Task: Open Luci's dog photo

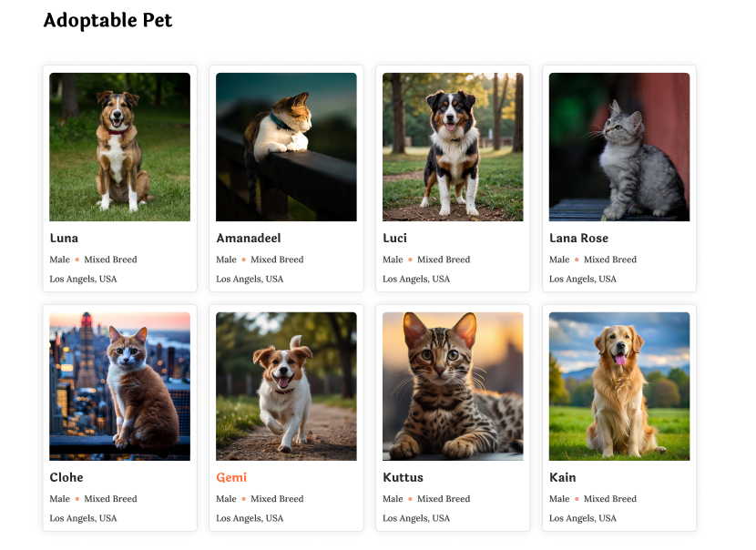Action: pos(453,147)
